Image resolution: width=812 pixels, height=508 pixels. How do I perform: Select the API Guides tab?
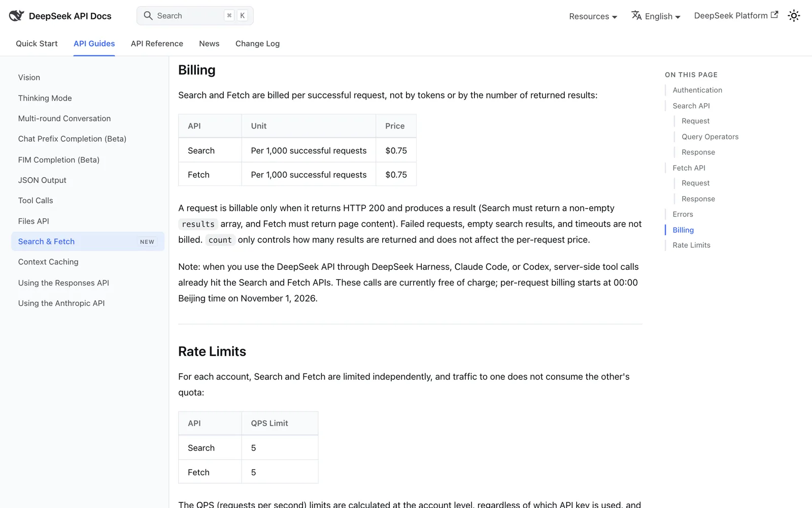pyautogui.click(x=94, y=44)
